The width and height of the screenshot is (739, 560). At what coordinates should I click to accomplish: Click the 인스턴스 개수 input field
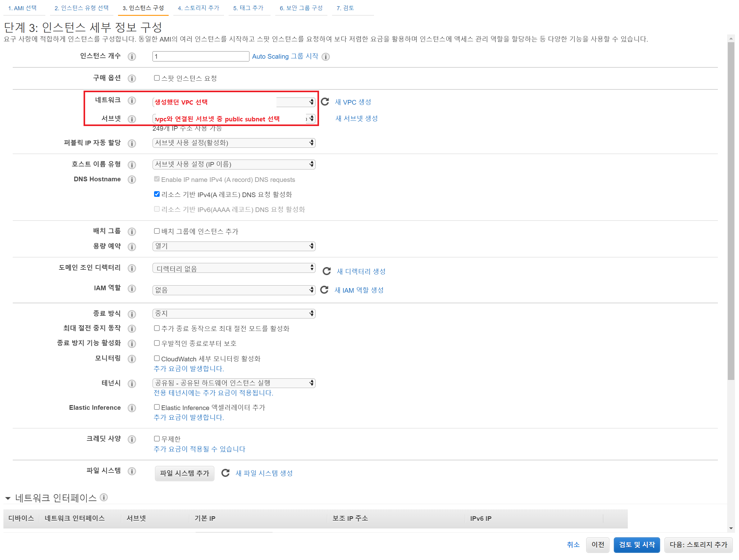200,56
